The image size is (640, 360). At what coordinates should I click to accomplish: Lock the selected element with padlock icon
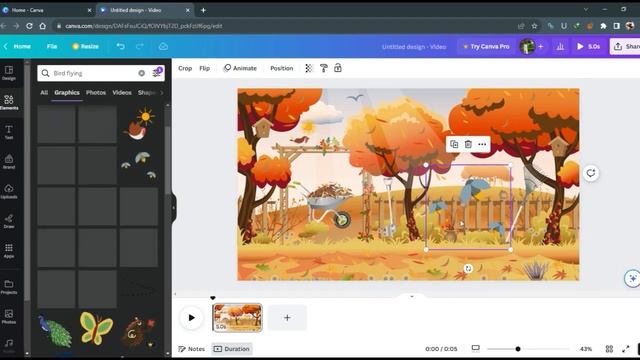click(338, 68)
